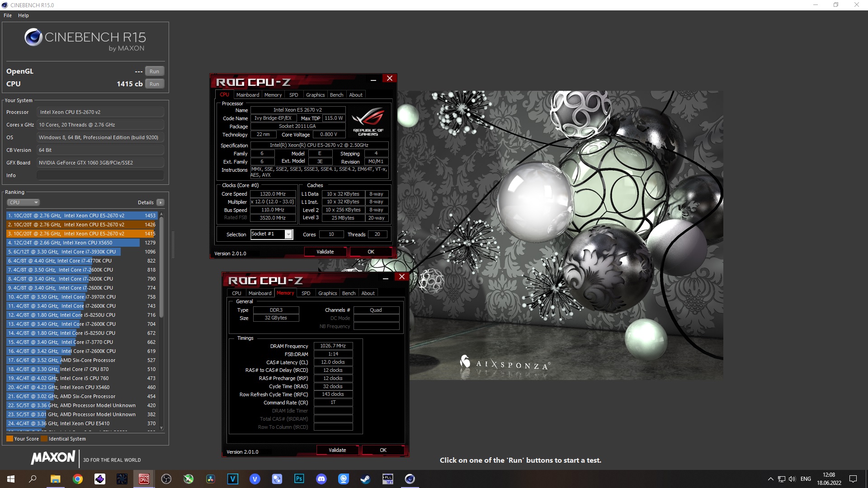Select ranking row Intel Core i7-3930K CPU
Viewport: 868px width, 488px height.
tap(81, 252)
